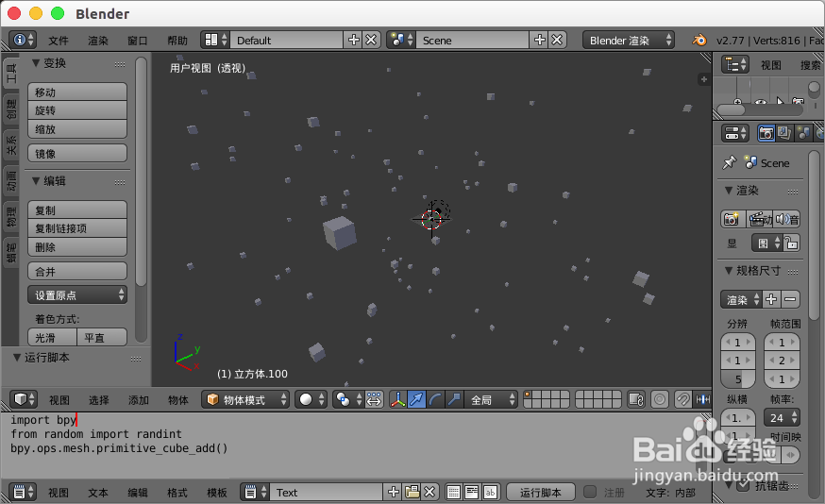Collapse the Transform panel
Screen dimensions: 825x504
tap(36, 63)
